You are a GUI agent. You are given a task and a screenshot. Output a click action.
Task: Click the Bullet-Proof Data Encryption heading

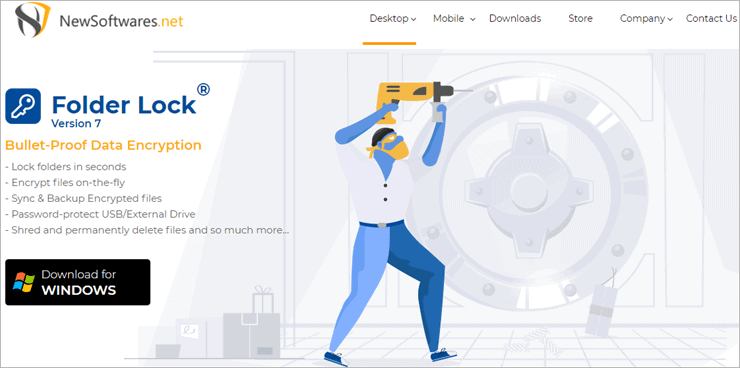pos(103,145)
